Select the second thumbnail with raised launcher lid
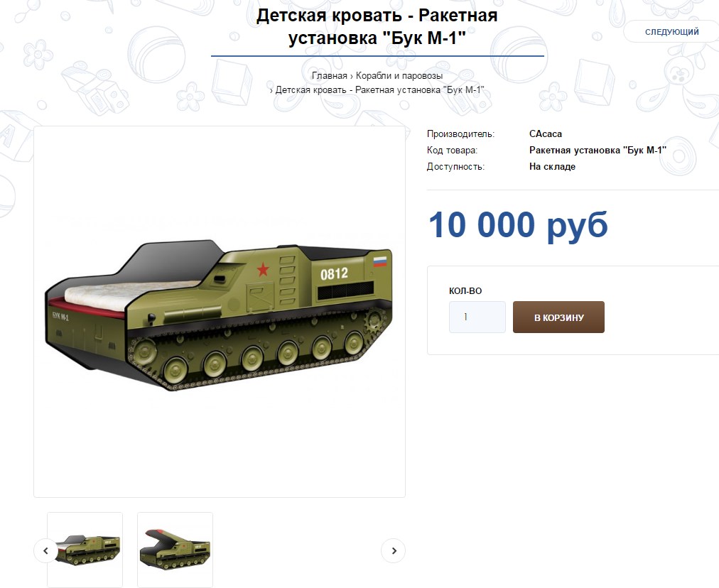The width and height of the screenshot is (719, 588). [x=175, y=550]
